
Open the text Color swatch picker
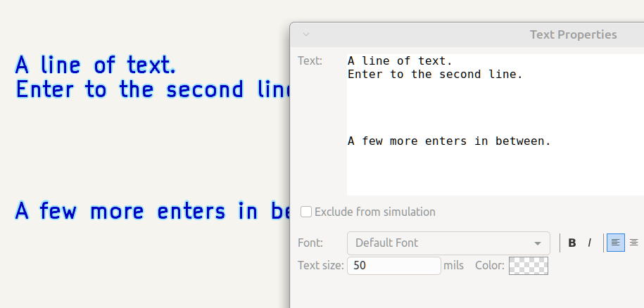click(528, 266)
